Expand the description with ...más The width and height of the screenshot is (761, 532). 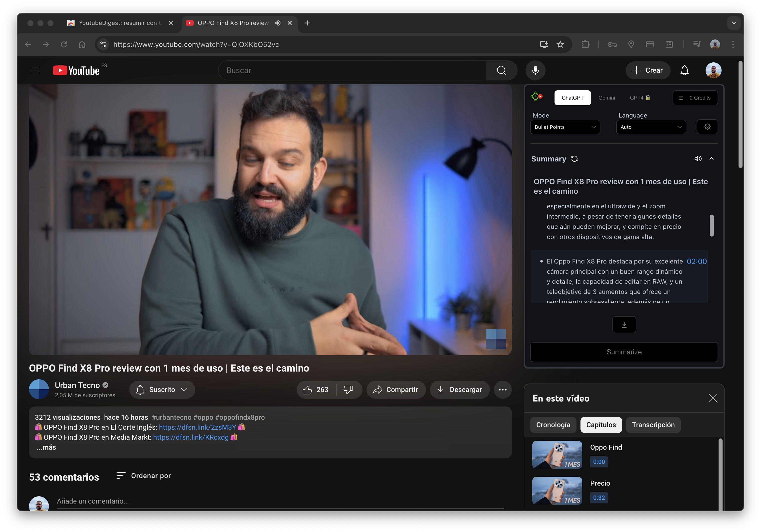click(x=46, y=447)
